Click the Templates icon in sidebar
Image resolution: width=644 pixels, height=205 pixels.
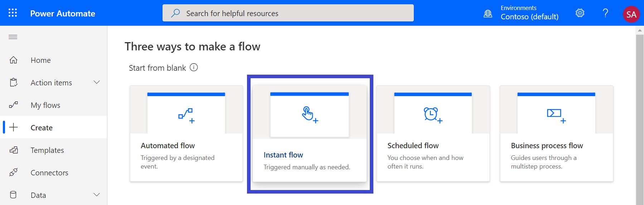[14, 150]
